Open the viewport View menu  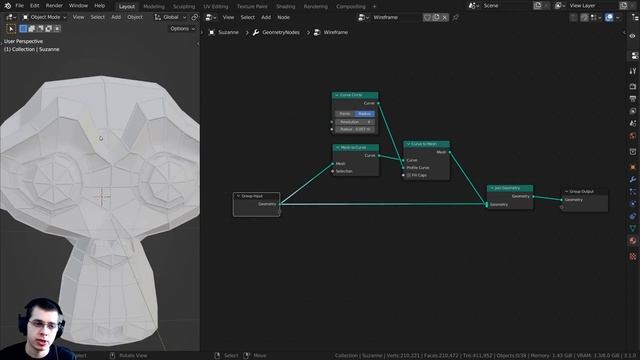(x=78, y=17)
